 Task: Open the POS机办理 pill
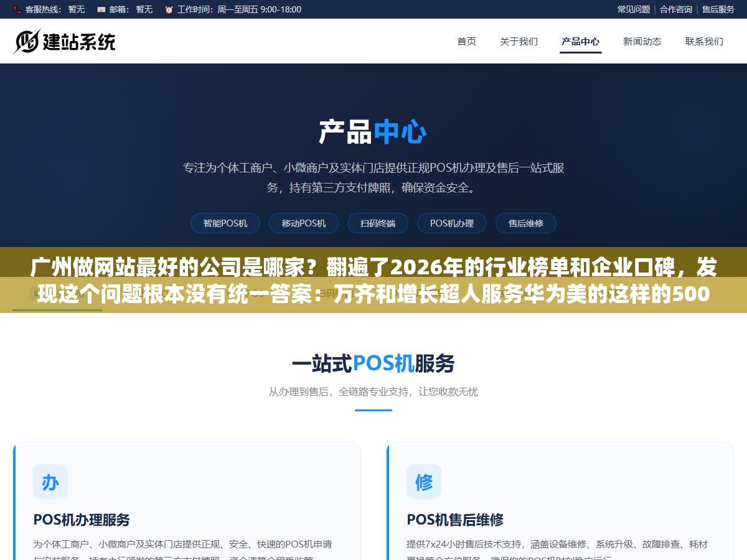click(452, 223)
